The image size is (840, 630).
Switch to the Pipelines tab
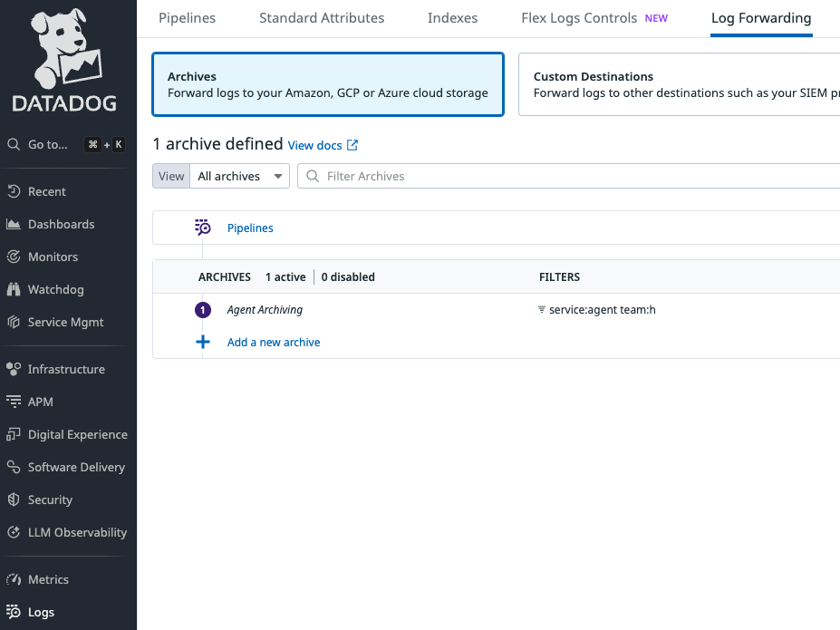pos(187,18)
